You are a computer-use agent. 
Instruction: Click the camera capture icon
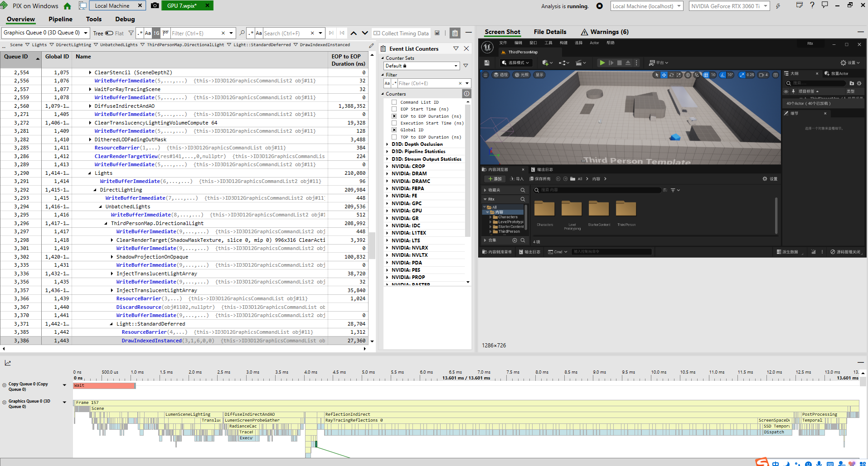point(155,5)
